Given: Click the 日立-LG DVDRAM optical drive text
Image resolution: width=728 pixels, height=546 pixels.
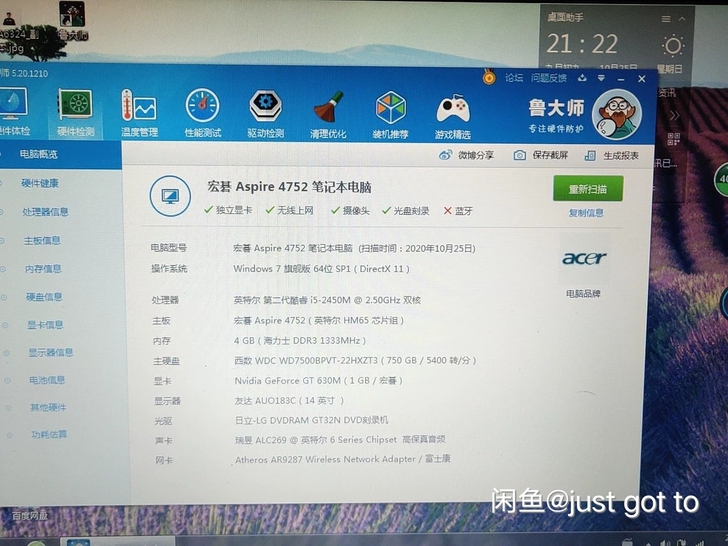Looking at the screenshot, I should [311, 420].
